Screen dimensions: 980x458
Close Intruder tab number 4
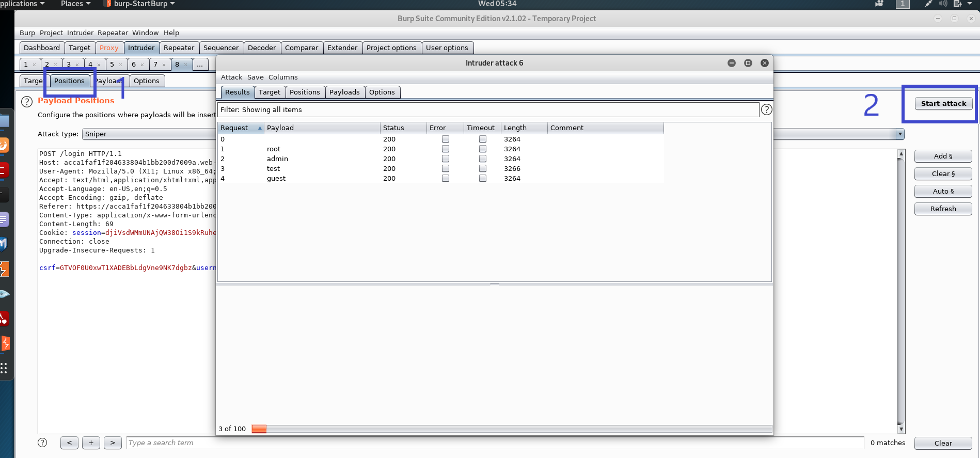click(x=99, y=65)
